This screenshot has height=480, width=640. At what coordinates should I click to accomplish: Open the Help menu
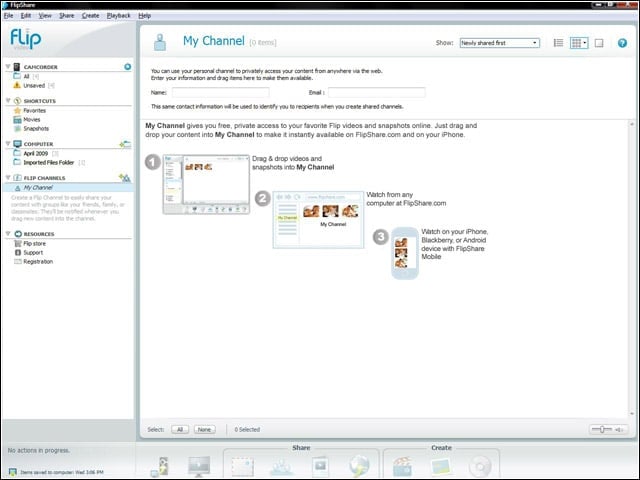click(144, 16)
